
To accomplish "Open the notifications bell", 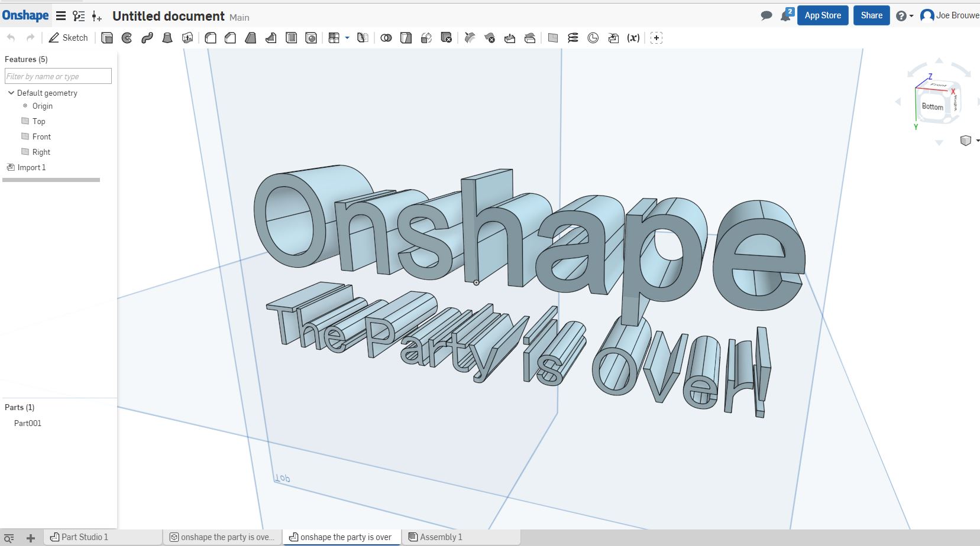I will pyautogui.click(x=786, y=15).
